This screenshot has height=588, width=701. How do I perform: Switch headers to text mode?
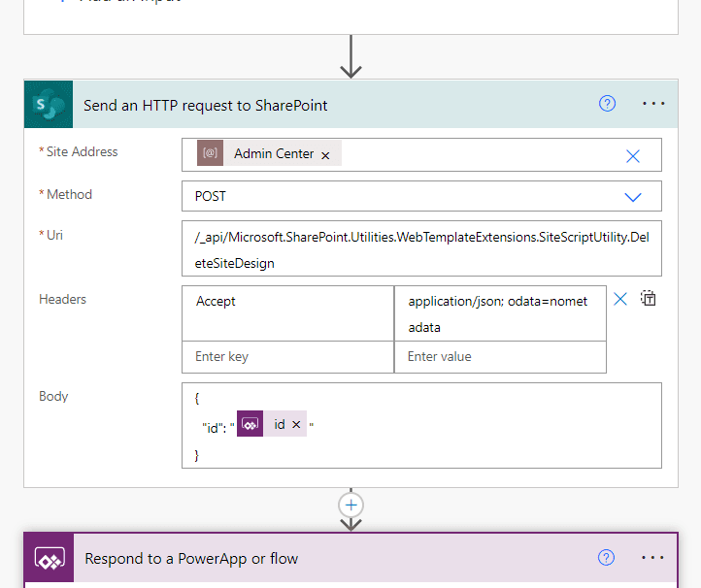point(648,298)
